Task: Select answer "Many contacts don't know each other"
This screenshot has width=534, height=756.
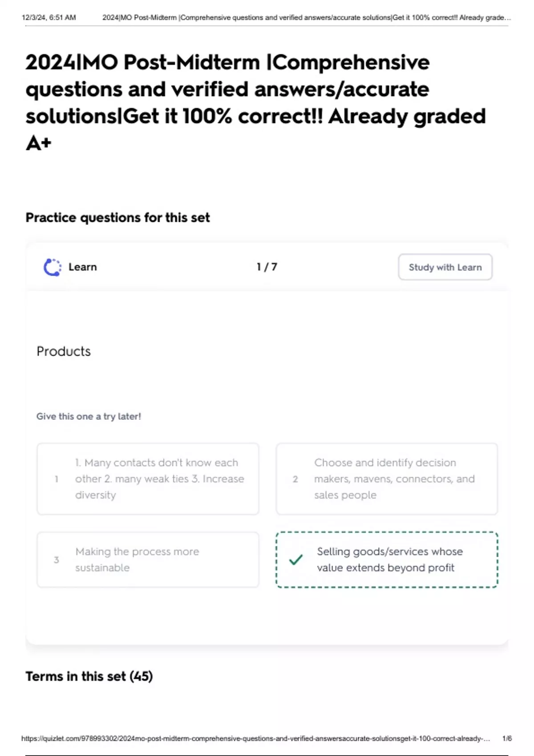Action: (x=159, y=479)
